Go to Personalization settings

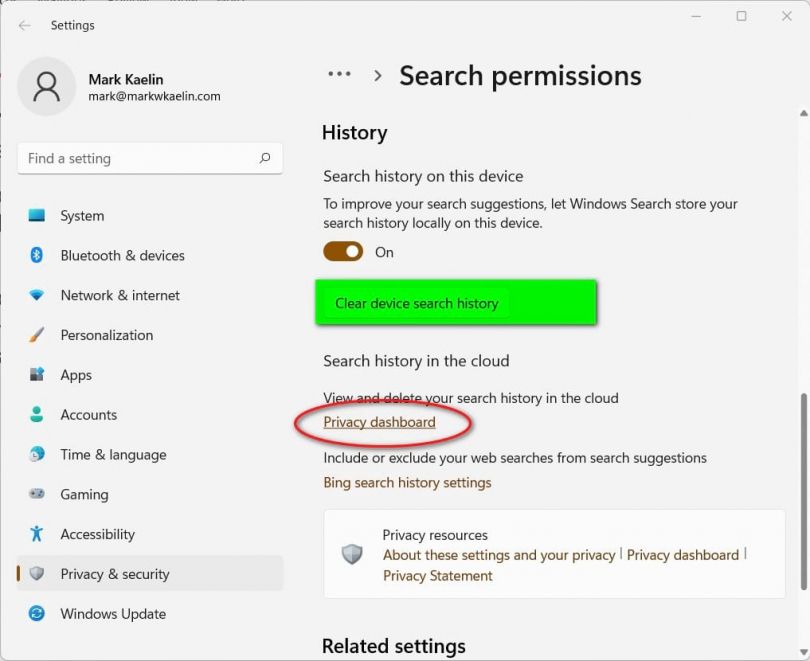pos(106,335)
